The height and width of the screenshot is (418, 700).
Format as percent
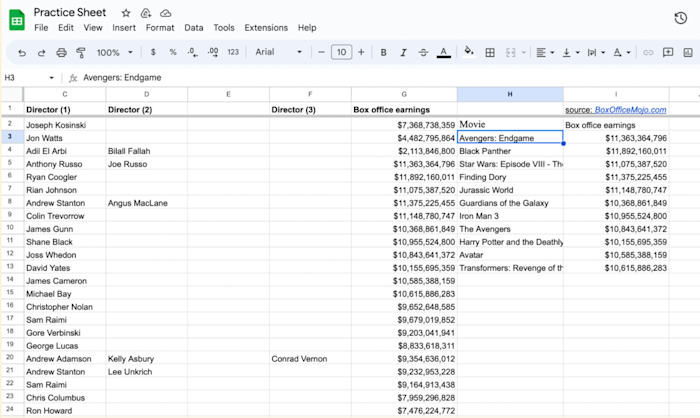tap(173, 52)
